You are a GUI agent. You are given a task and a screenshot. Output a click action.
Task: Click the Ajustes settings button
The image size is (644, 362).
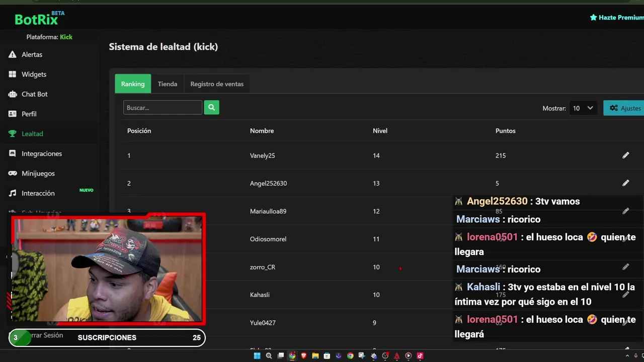[624, 108]
